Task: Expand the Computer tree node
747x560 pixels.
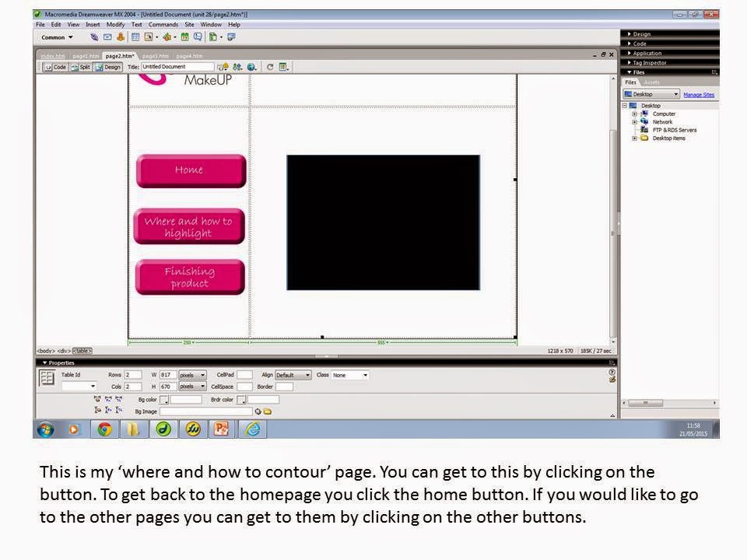Action: pyautogui.click(x=635, y=114)
